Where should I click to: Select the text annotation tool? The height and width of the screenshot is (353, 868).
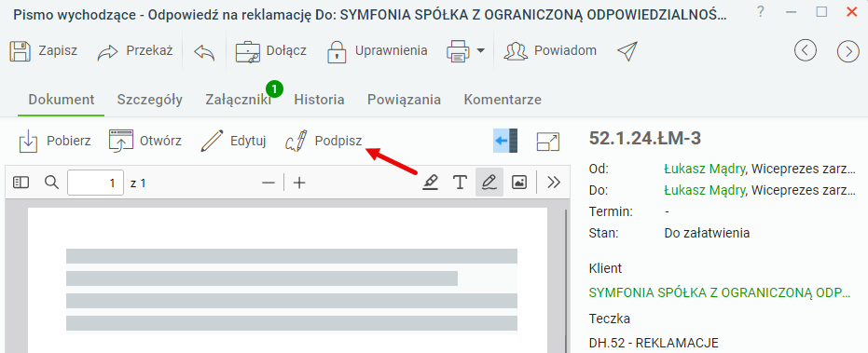[x=459, y=182]
